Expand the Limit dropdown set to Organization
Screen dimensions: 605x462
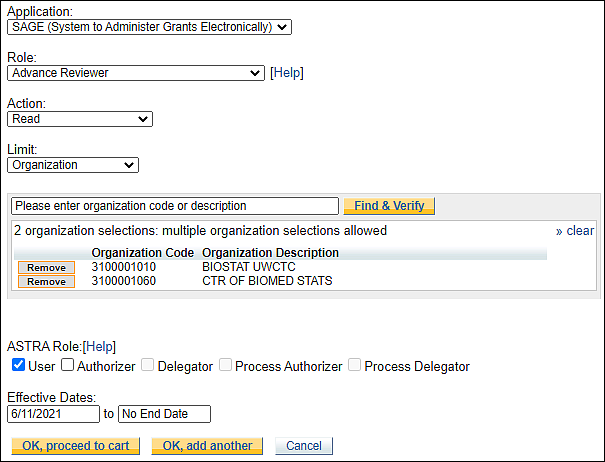point(73,165)
